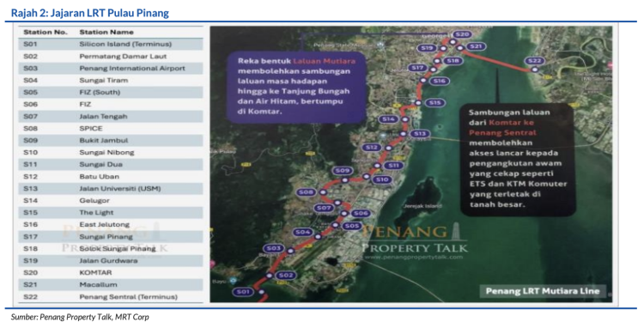Click the 'Macallum' station name

pyautogui.click(x=98, y=284)
